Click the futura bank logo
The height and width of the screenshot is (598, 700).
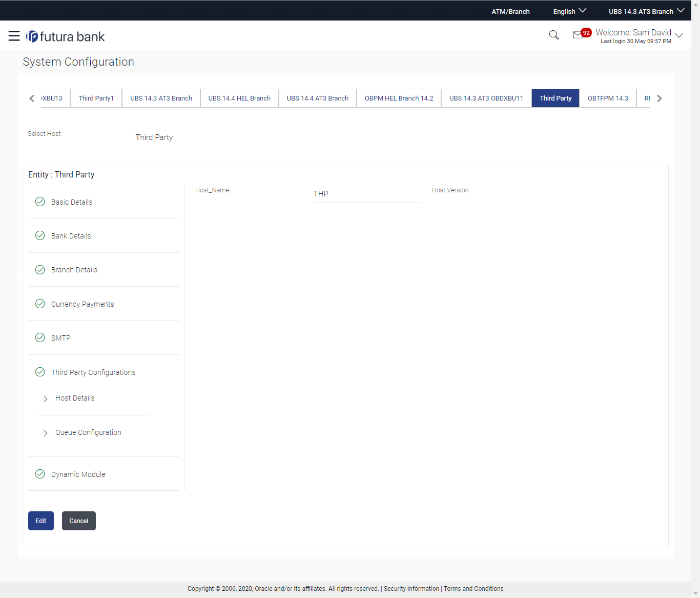point(66,36)
